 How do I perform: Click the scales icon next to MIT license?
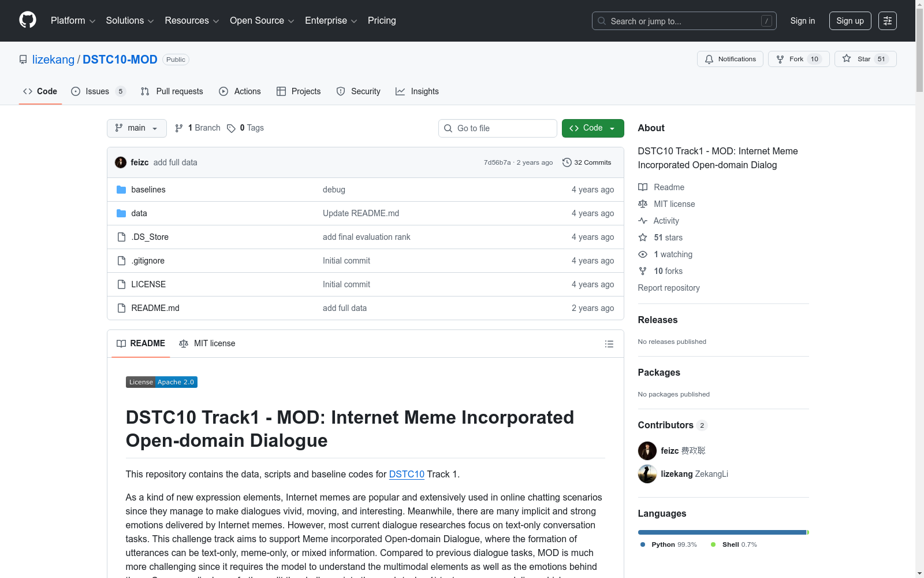pos(643,204)
